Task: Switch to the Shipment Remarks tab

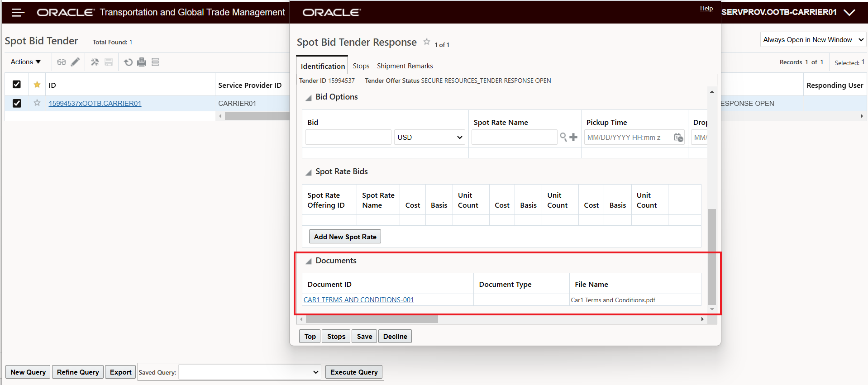Action: 405,66
